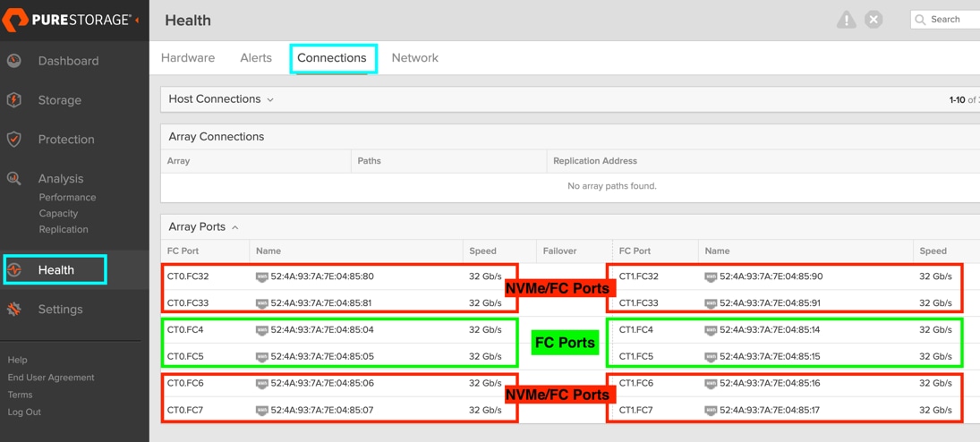Select the CT1.FC5 port cell

point(635,356)
